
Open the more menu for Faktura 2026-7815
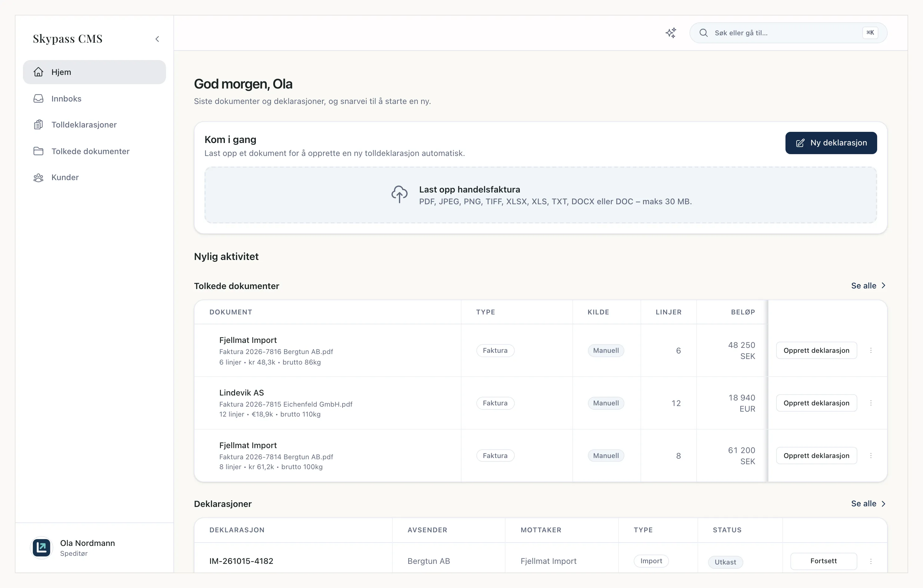tap(871, 403)
